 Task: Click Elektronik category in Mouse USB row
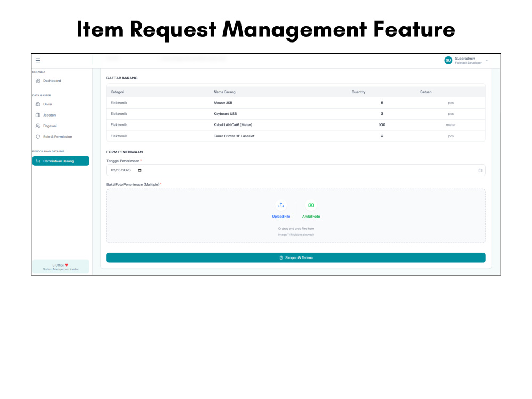(119, 103)
